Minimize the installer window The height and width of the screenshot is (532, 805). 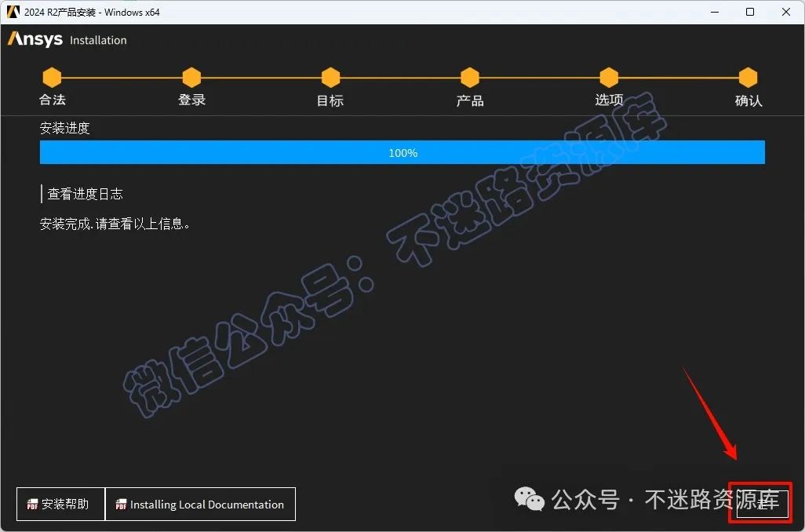pyautogui.click(x=715, y=12)
